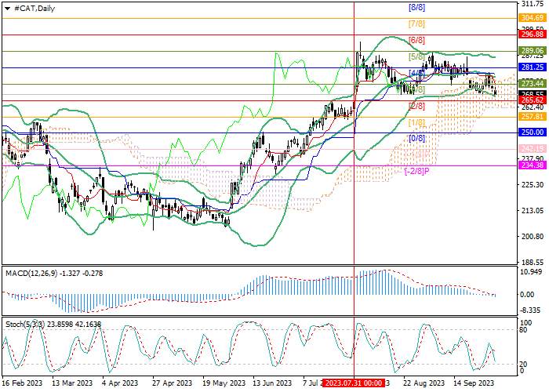Screen dimensions: 549x392
Task: Select the black 268.55 current price tag
Action: click(x=532, y=94)
